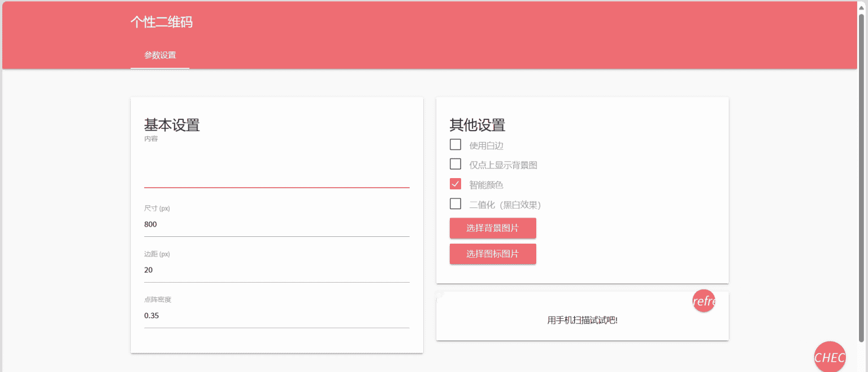Click the round refresh floating button

(x=704, y=301)
